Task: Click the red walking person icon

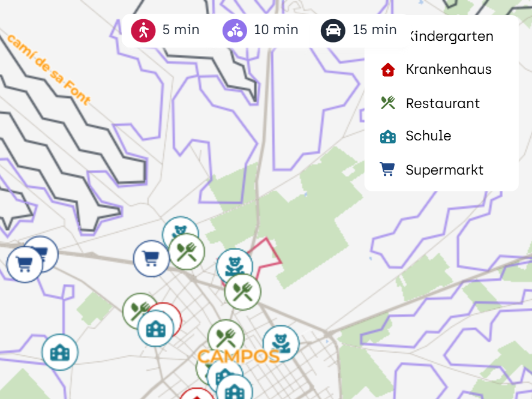Action: tap(143, 31)
